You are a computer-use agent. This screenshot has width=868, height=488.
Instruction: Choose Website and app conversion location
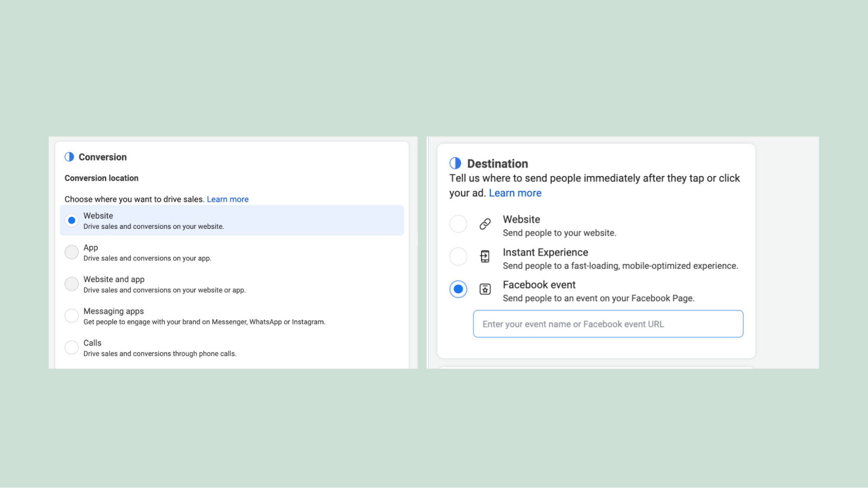(x=71, y=284)
